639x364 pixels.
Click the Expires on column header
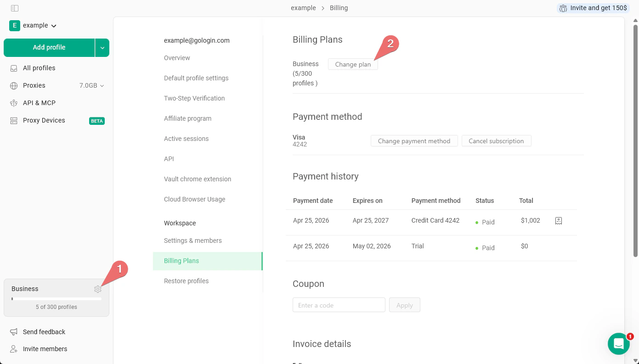coord(368,201)
